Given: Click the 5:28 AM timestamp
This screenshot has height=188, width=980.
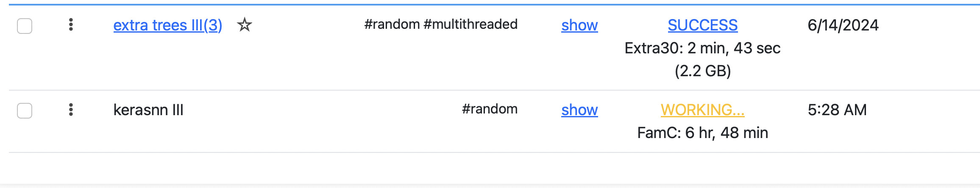Looking at the screenshot, I should 837,110.
